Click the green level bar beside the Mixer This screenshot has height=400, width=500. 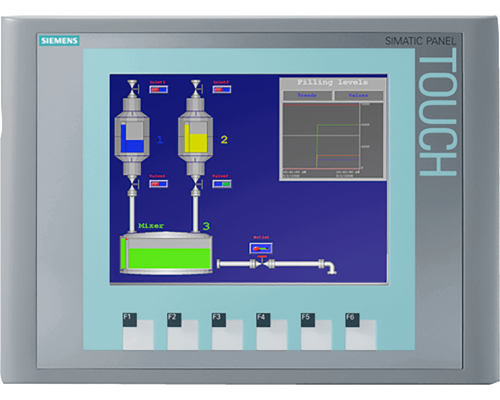(123, 253)
